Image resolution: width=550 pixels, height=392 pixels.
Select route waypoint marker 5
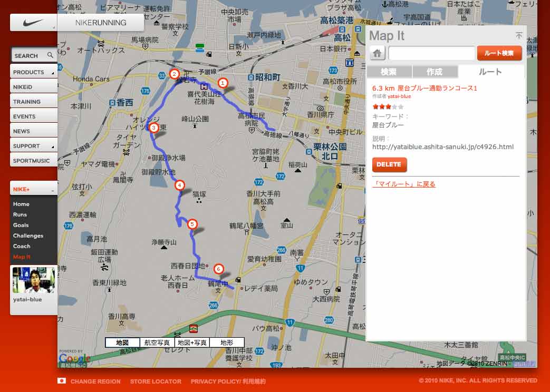(x=192, y=224)
